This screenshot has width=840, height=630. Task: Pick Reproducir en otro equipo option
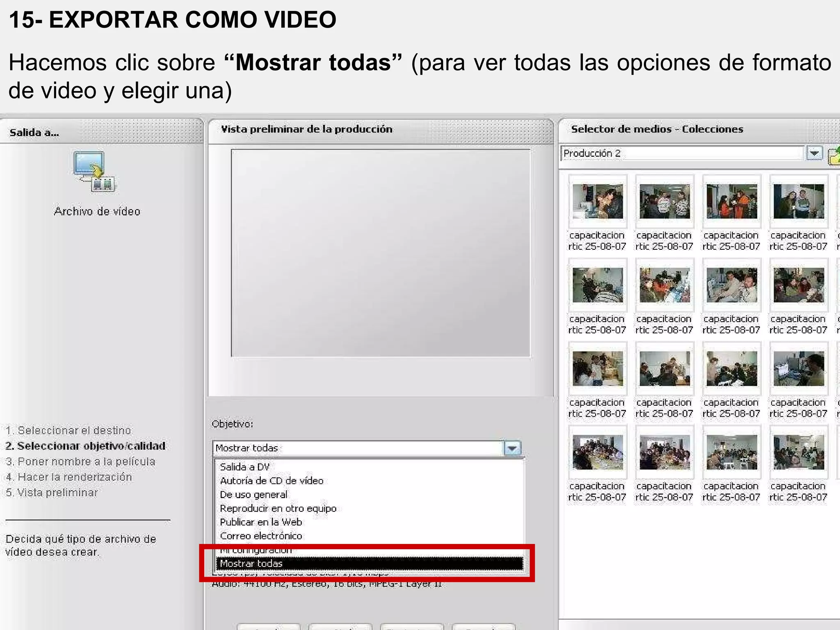pyautogui.click(x=278, y=508)
